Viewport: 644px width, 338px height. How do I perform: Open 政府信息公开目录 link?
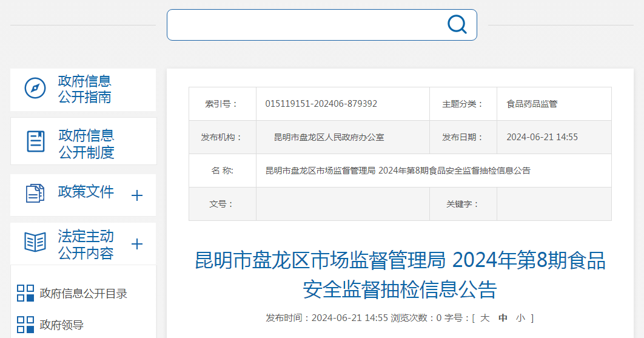pos(83,294)
